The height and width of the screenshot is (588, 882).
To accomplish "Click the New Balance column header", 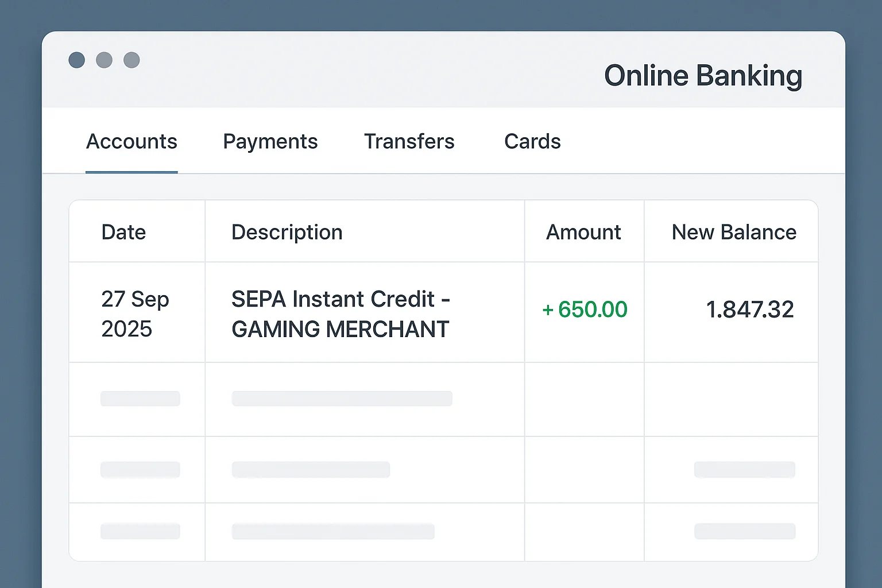I will pyautogui.click(x=734, y=232).
